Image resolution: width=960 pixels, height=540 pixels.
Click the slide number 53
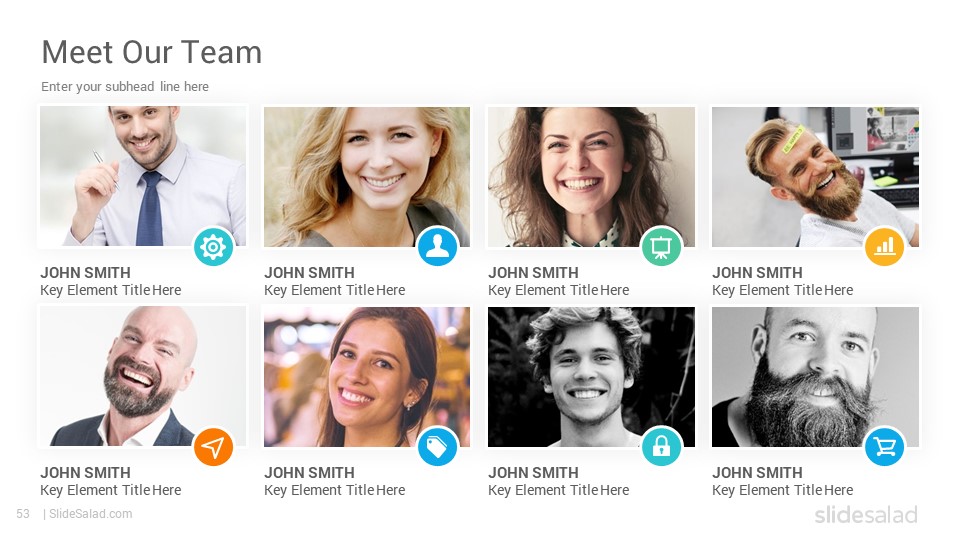23,514
